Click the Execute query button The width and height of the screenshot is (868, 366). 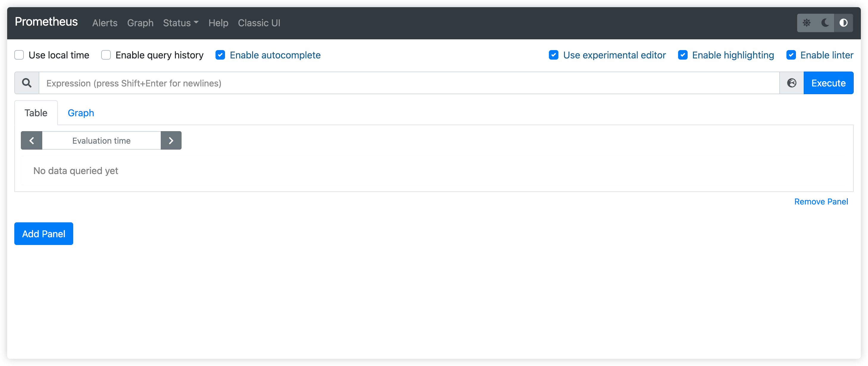[829, 83]
